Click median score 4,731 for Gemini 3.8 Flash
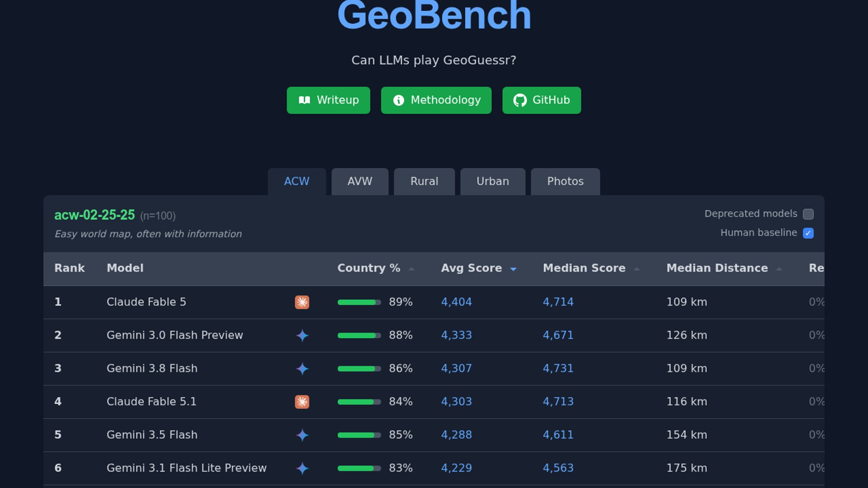The width and height of the screenshot is (868, 488). (558, 369)
